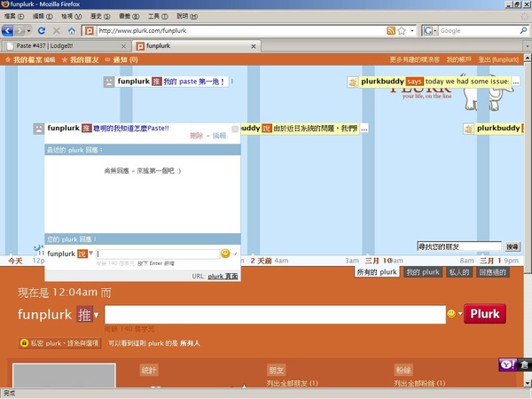Open the 編輯 (Edit) menu
Screen dimensions: 532x399
pyautogui.click(x=43, y=16)
